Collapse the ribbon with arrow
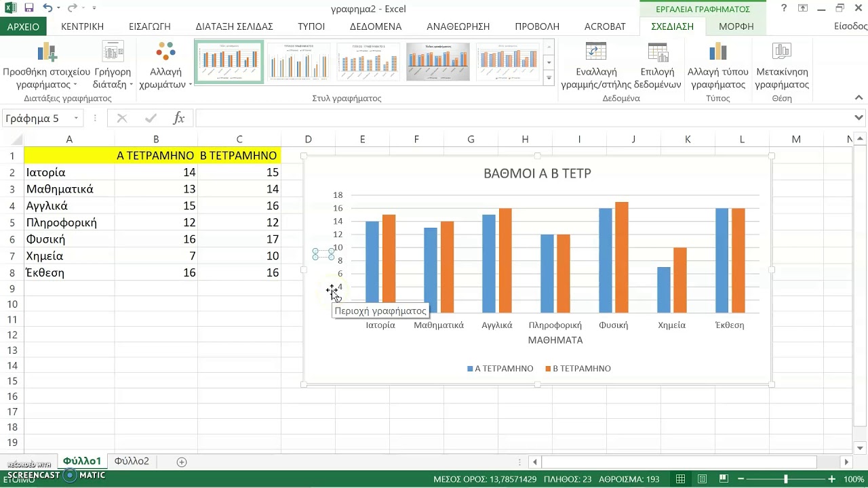 pos(859,98)
